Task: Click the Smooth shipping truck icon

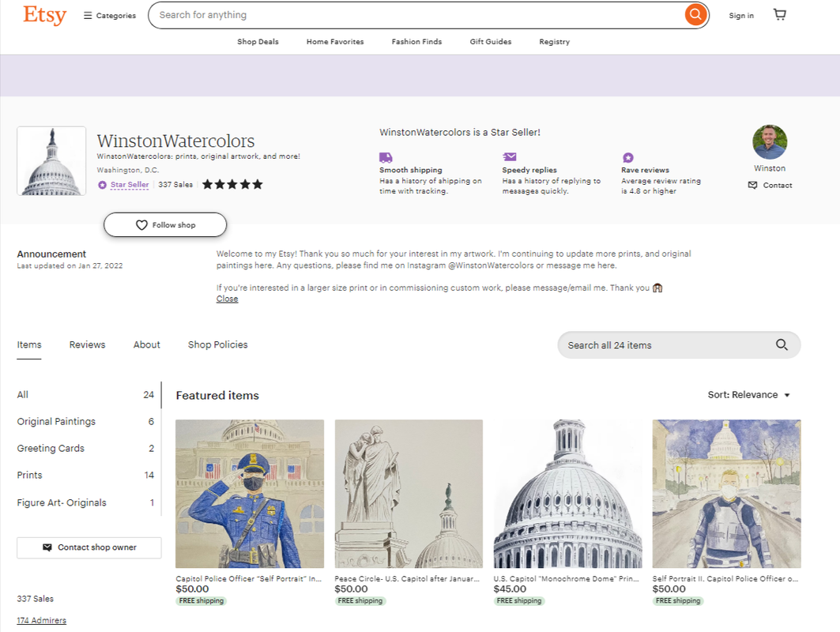Action: point(386,157)
